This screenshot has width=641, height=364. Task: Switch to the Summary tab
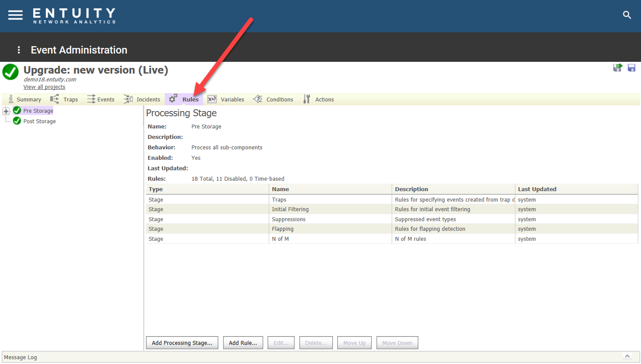[24, 99]
